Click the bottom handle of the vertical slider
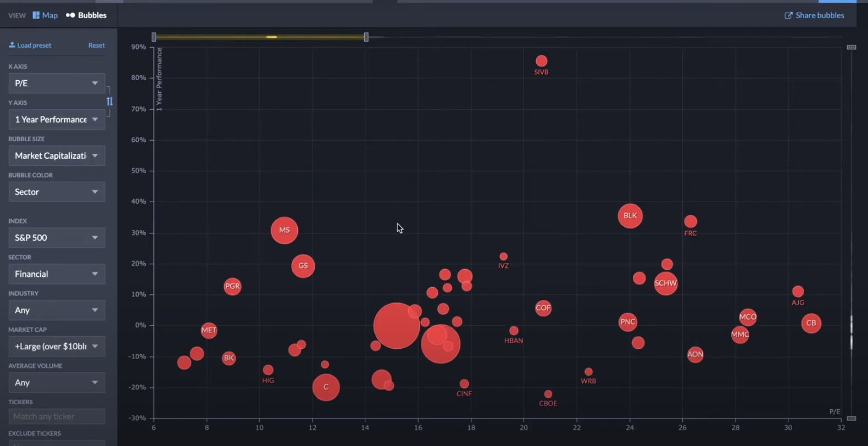The height and width of the screenshot is (446, 868). tap(852, 419)
